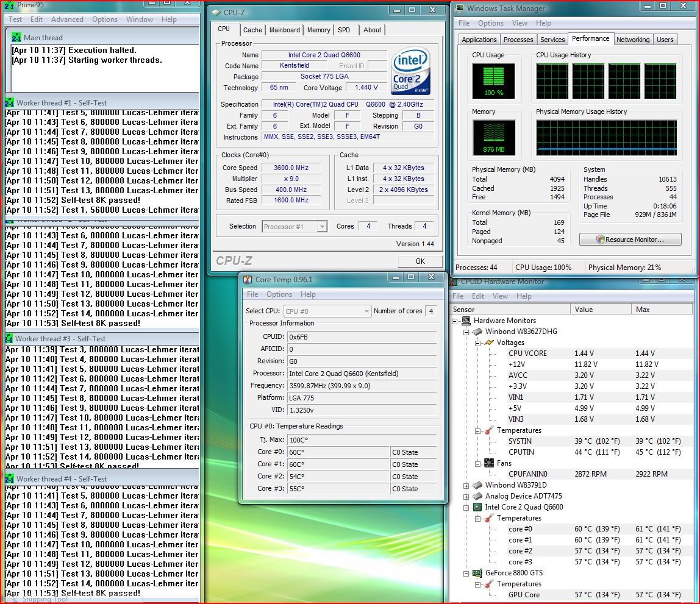Screen dimensions: 700x604
Task: Click the Core Temp thermometer title icon
Action: pyautogui.click(x=248, y=280)
